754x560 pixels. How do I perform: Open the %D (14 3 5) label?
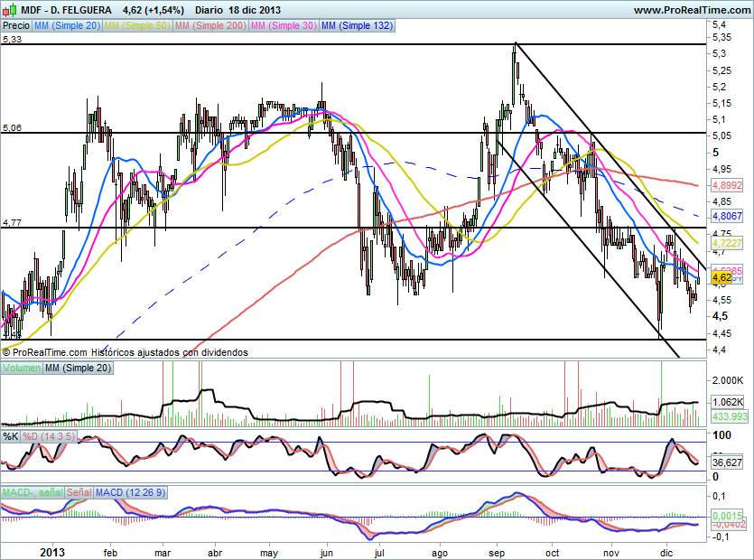tap(49, 436)
